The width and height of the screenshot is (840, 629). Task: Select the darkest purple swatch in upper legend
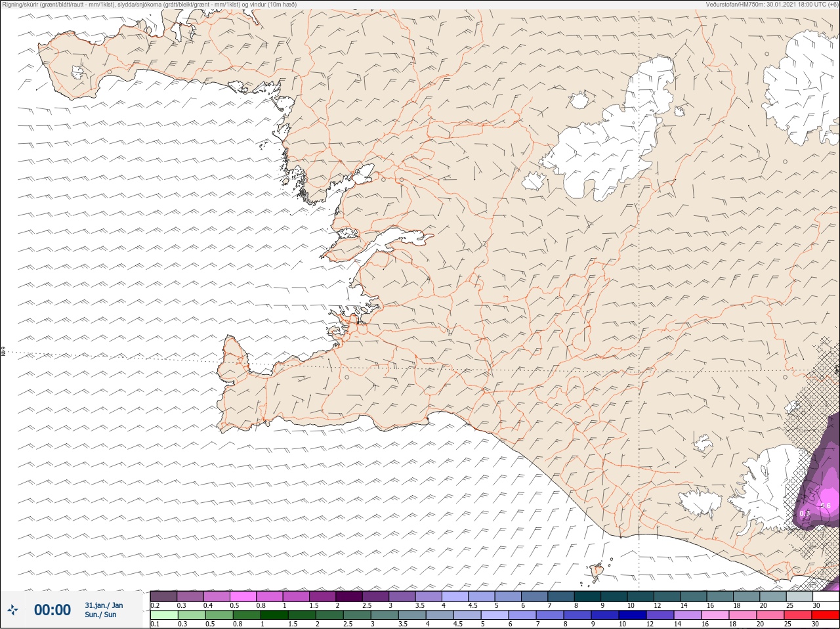point(349,596)
